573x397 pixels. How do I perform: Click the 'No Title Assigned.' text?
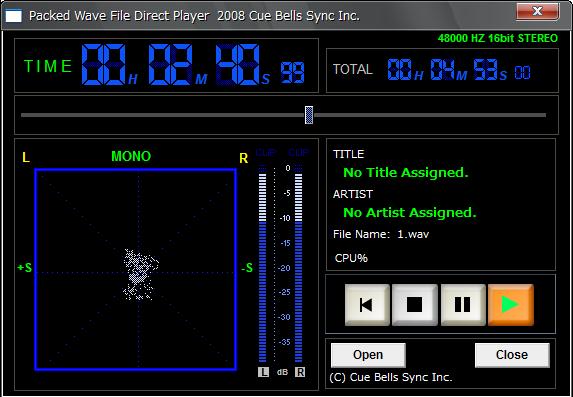point(406,173)
